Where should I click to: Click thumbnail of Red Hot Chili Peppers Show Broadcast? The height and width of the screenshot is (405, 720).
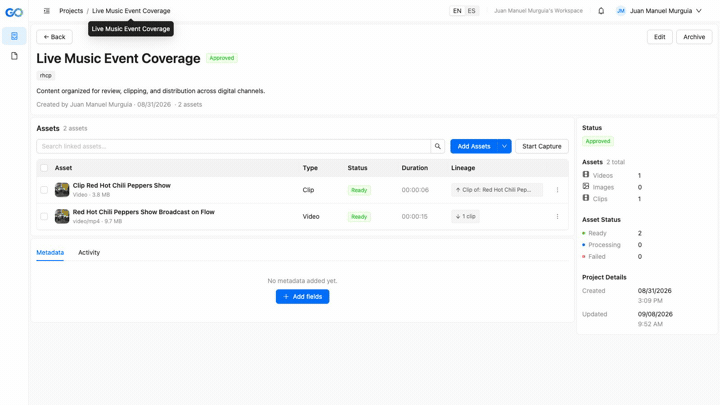point(62,216)
